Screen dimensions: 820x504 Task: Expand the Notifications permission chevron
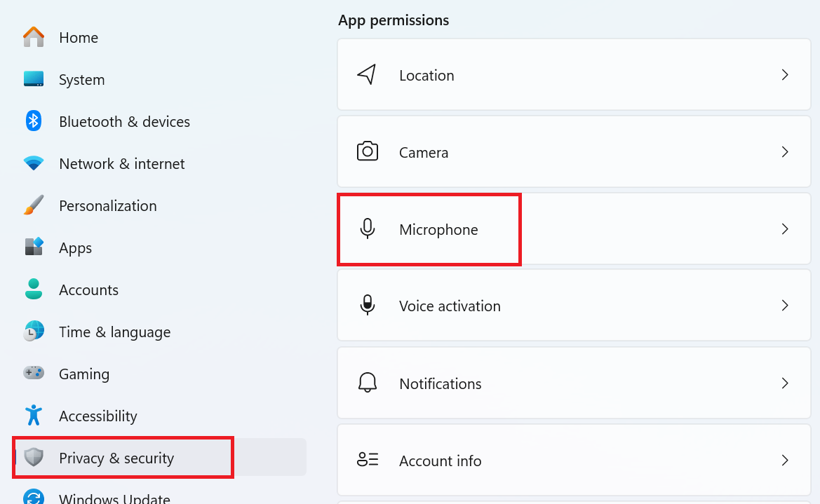click(784, 383)
